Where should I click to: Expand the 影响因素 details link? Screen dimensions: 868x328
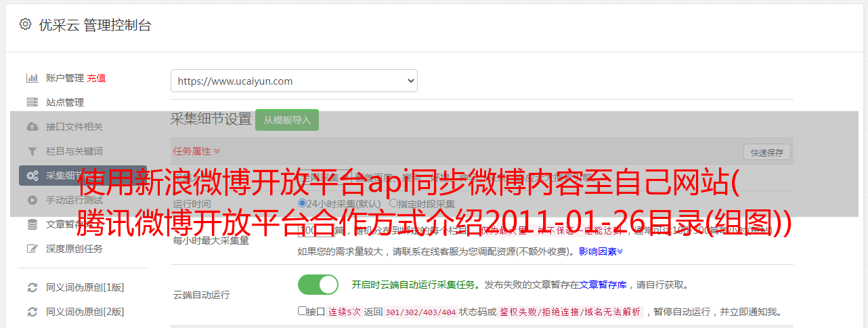coord(601,251)
